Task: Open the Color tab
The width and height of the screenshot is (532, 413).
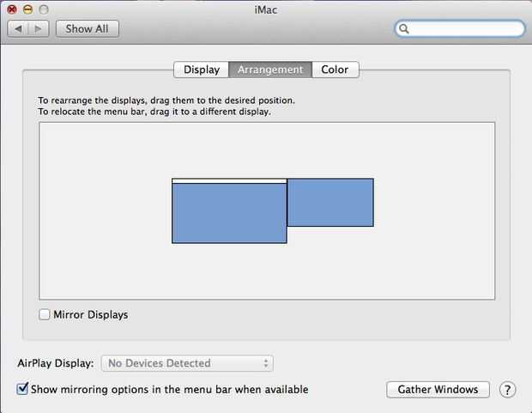Action: pyautogui.click(x=335, y=70)
